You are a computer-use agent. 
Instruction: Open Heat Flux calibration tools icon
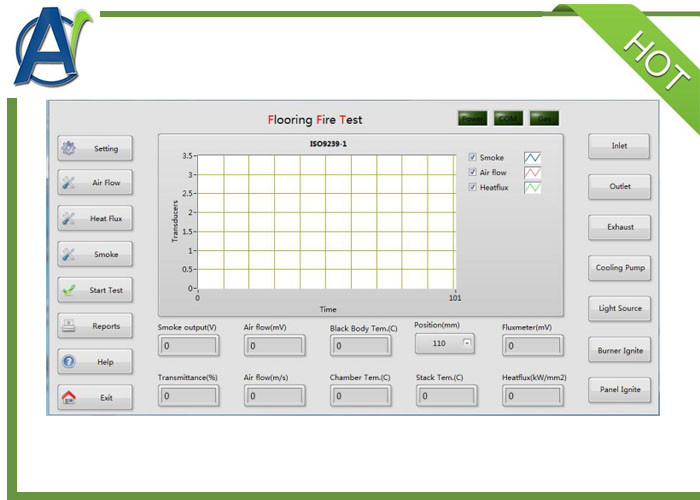tap(69, 219)
